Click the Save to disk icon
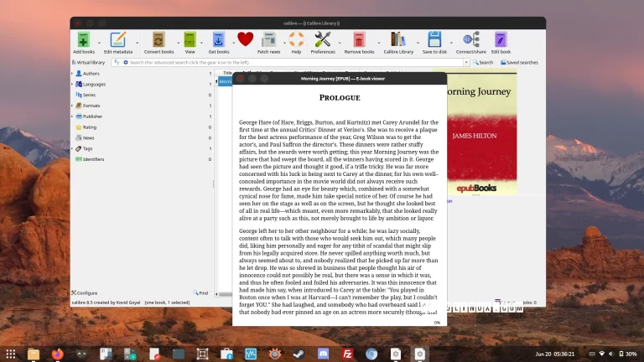The width and height of the screenshot is (644, 362). tap(434, 40)
